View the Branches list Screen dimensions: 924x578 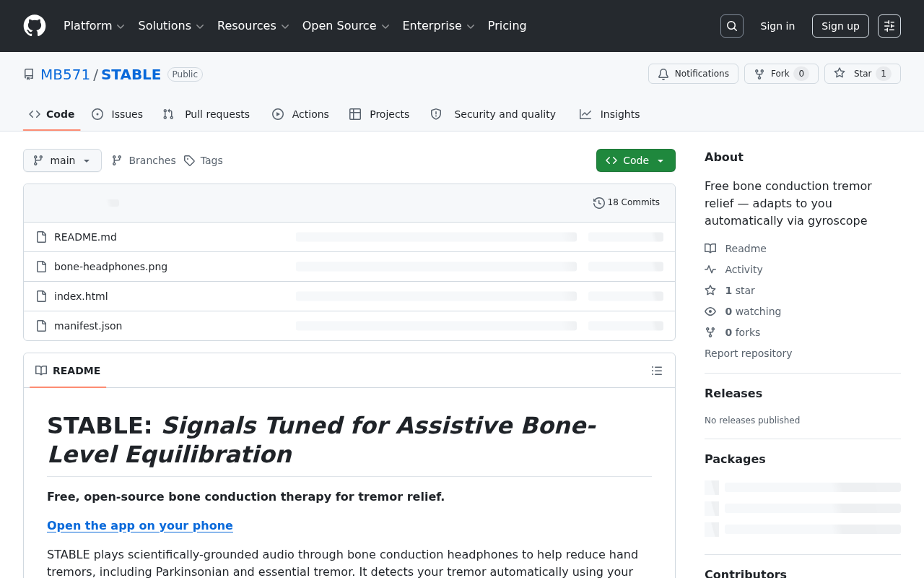click(144, 160)
